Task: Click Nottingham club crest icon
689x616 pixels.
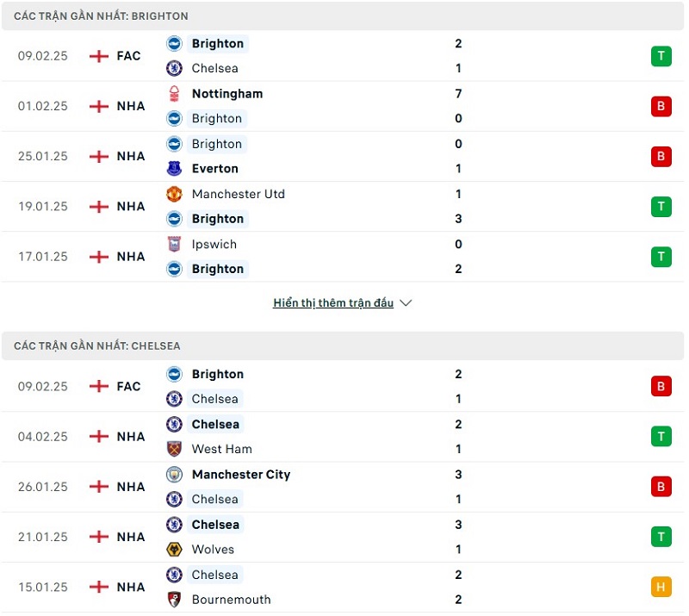Action: coord(175,94)
